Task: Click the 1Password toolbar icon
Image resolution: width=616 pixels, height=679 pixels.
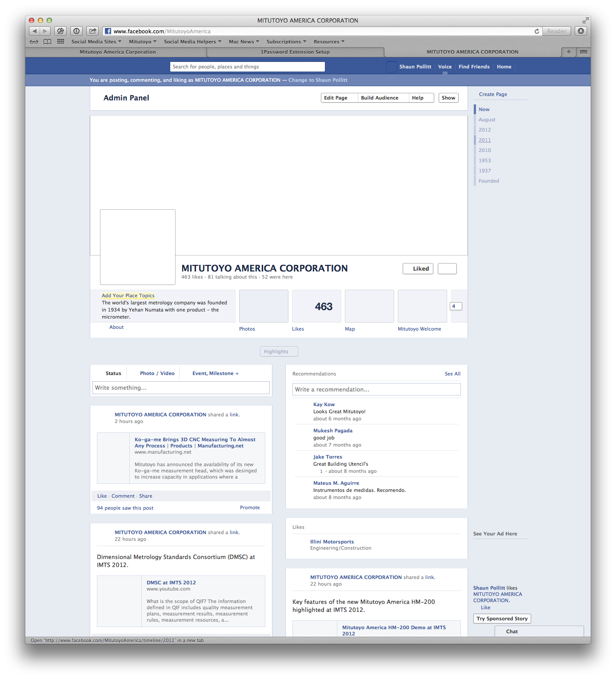Action: [76, 31]
